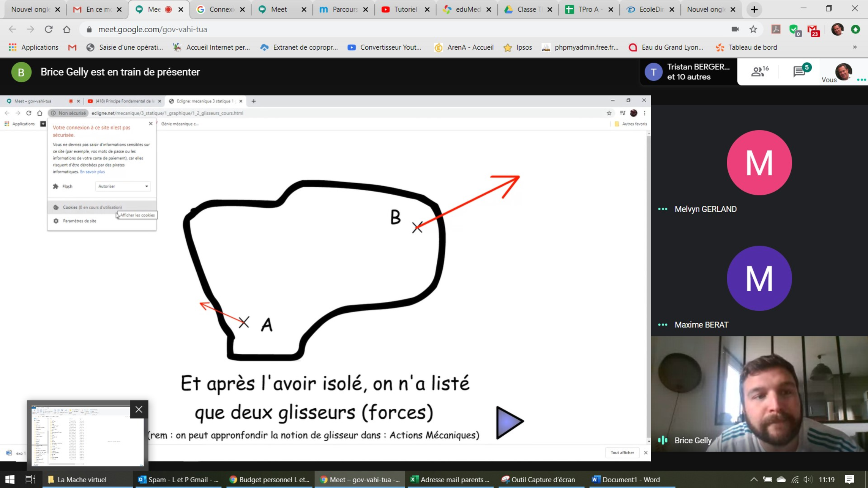Open more options next to Vous

pos(861,80)
